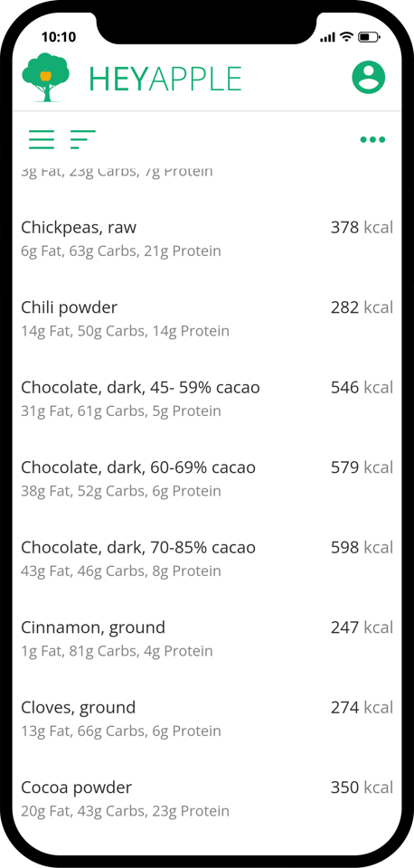Open Chocolate, dark, 60-69% cacao
Viewport: 414px width, 868px height.
point(207,479)
